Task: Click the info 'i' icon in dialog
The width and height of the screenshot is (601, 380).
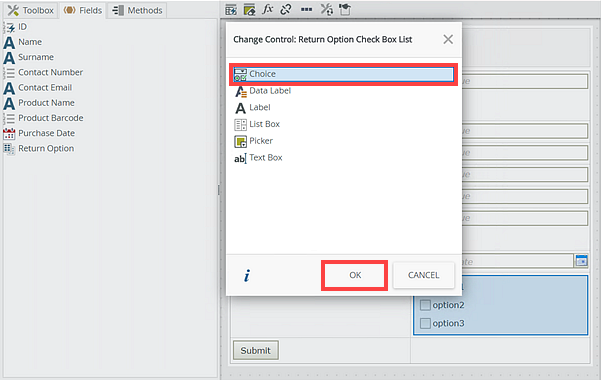Action: click(x=247, y=275)
